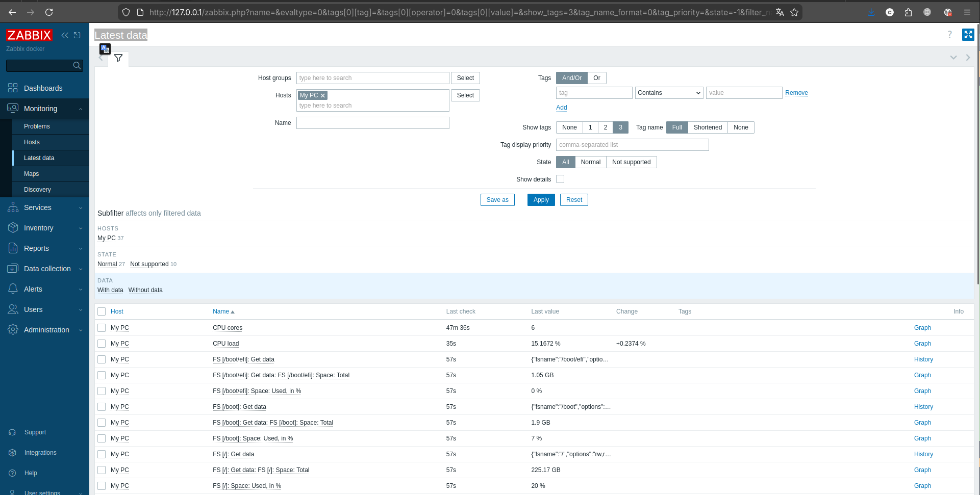Toggle the select-all header checkbox
Image resolution: width=980 pixels, height=495 pixels.
(x=102, y=311)
